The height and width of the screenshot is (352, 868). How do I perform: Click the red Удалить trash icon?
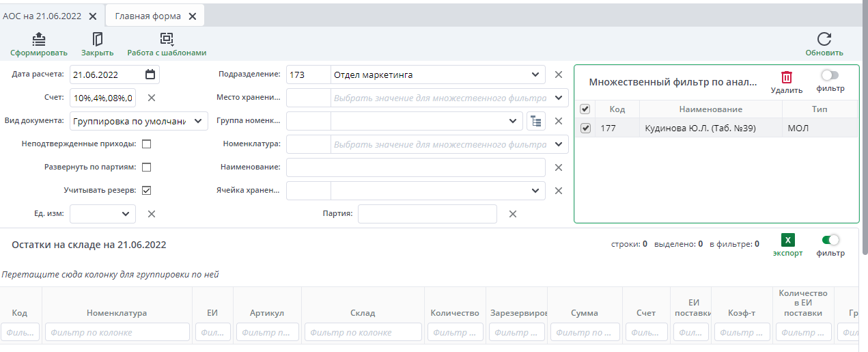tap(787, 77)
